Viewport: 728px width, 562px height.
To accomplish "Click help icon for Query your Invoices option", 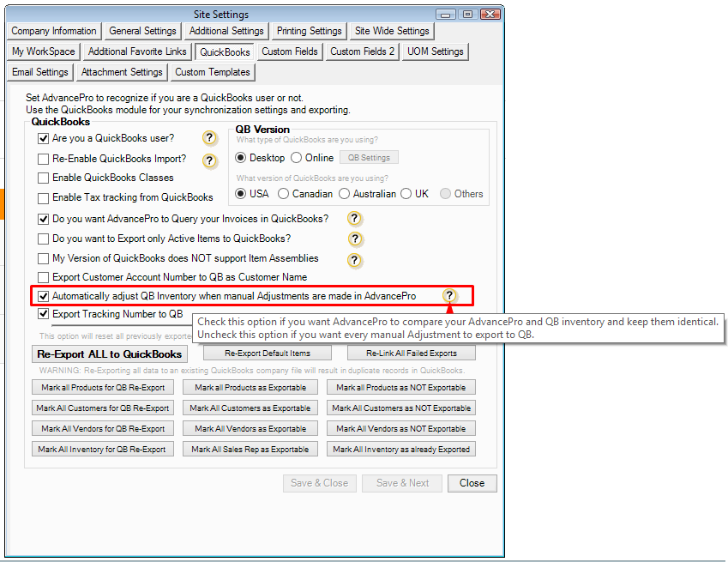I will (355, 219).
